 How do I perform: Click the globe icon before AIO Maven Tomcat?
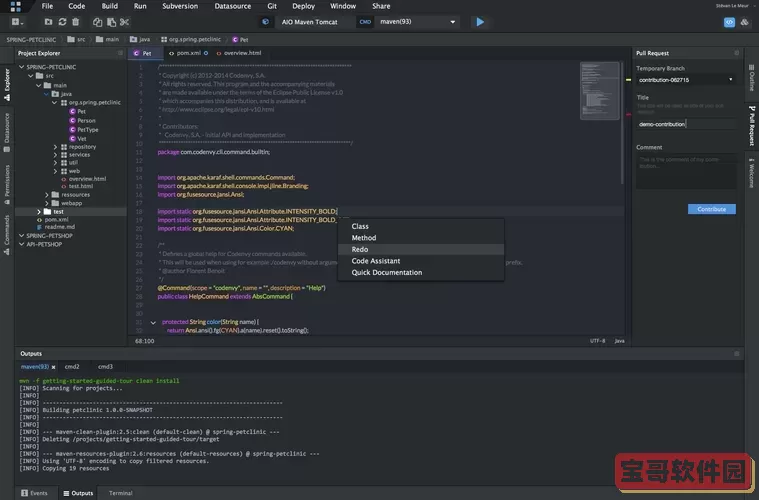point(265,22)
